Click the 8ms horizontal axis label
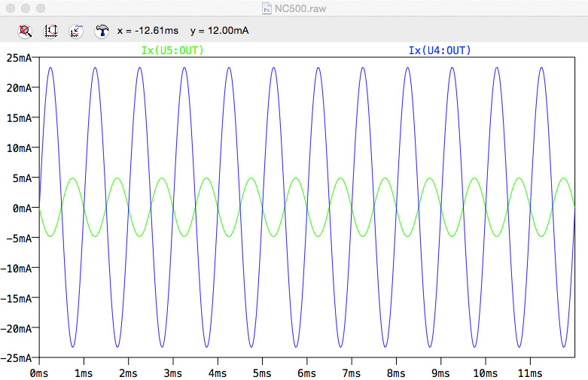The height and width of the screenshot is (380, 588). [396, 373]
